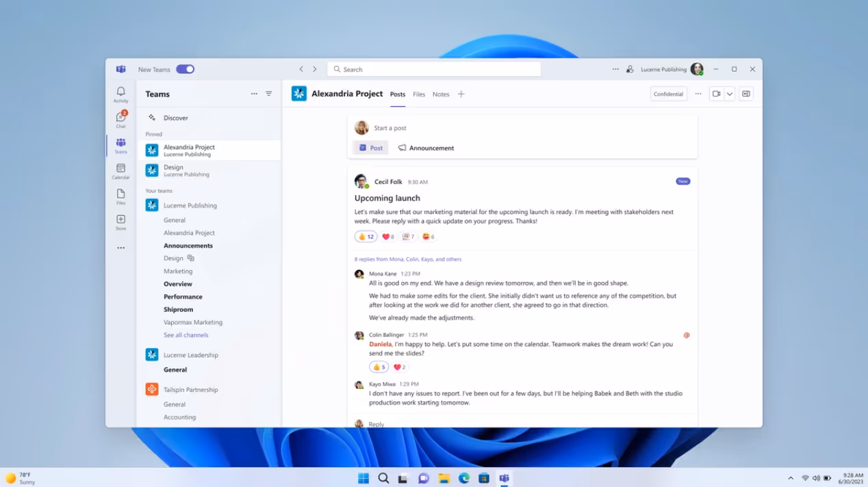Open the Overview channel
This screenshot has width=868, height=487.
click(178, 284)
